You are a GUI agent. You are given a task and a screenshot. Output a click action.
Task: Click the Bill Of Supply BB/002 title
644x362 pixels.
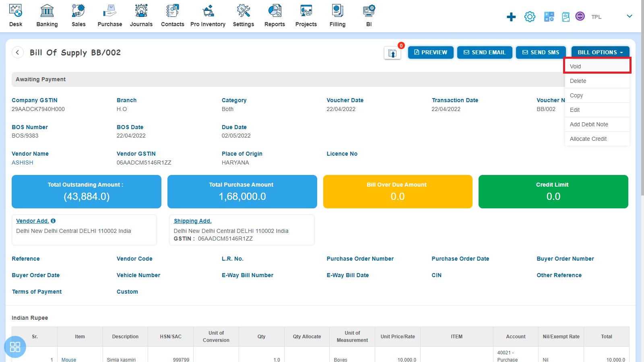coord(75,52)
